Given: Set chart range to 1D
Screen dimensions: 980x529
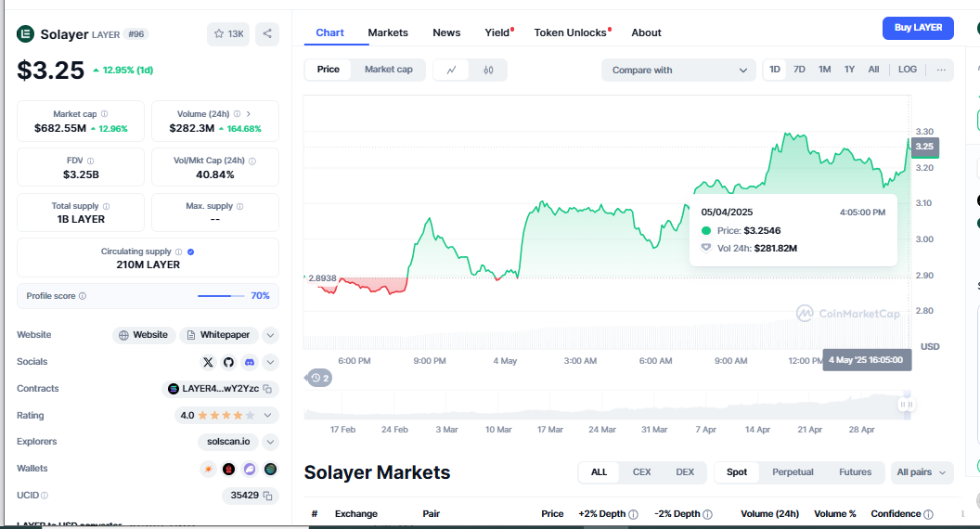Looking at the screenshot, I should point(774,70).
